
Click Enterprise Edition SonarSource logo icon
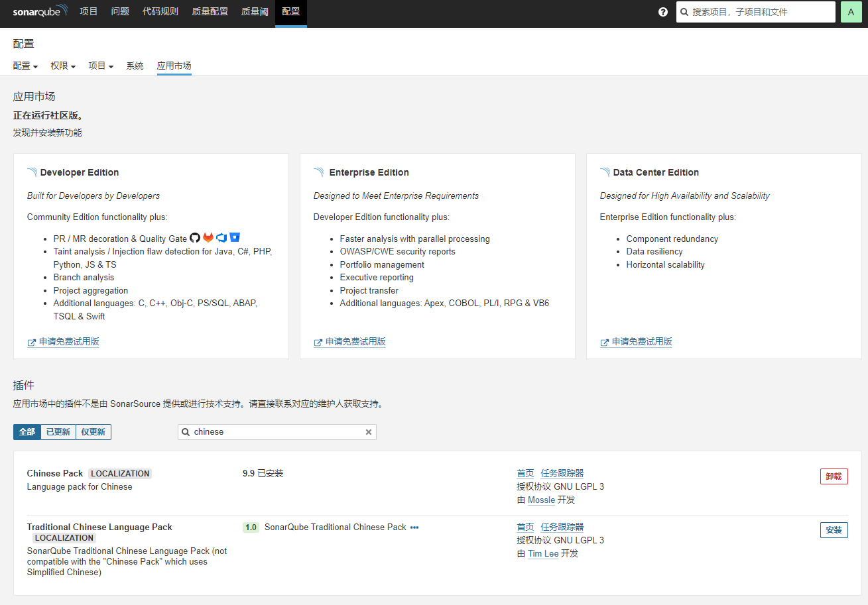point(319,172)
